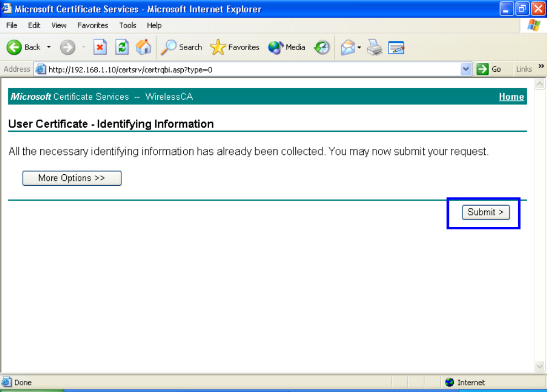The image size is (547, 392).
Task: Follow the Home link in header
Action: pos(512,96)
